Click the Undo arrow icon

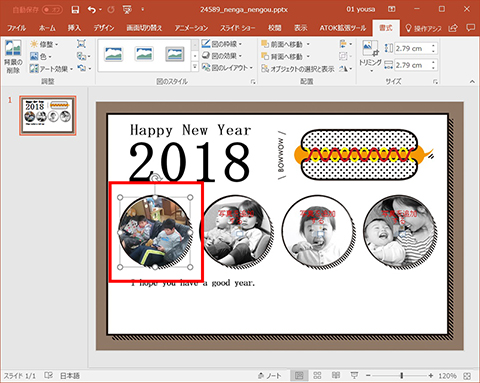point(92,10)
